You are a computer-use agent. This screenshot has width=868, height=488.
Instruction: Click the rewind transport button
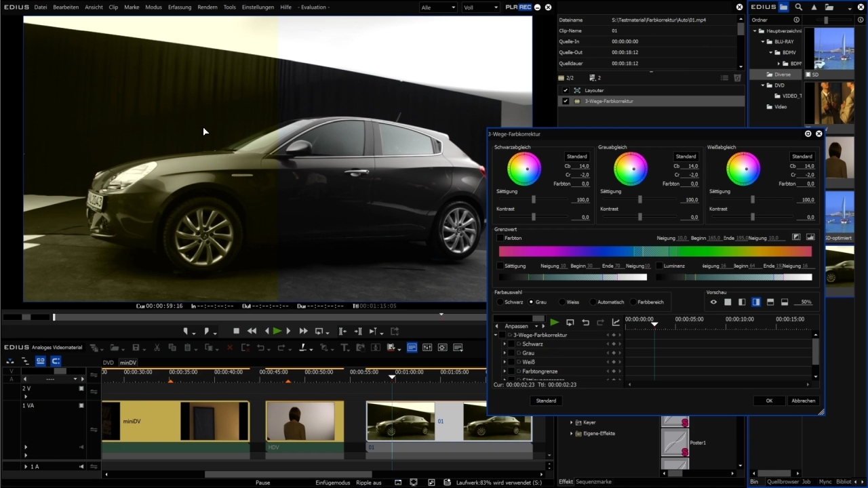click(252, 331)
